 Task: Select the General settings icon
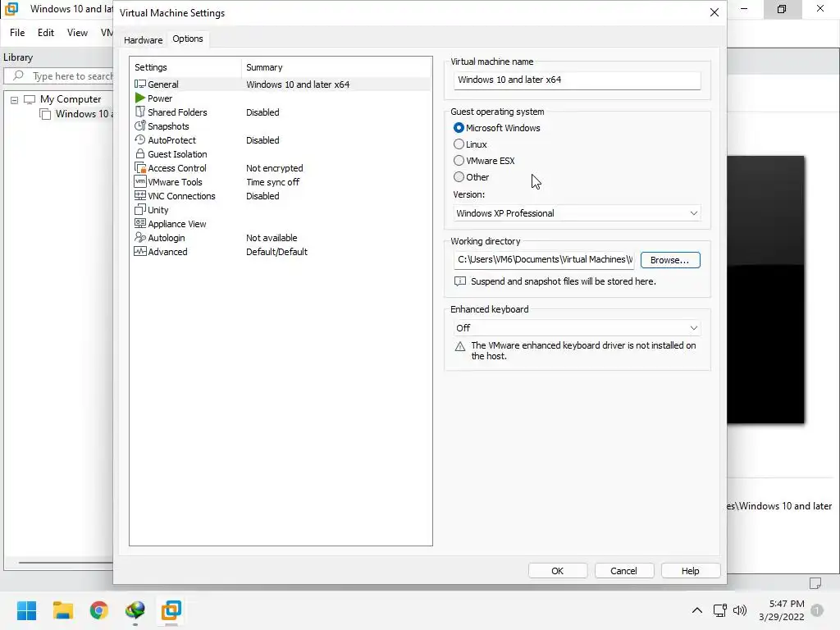(x=139, y=84)
